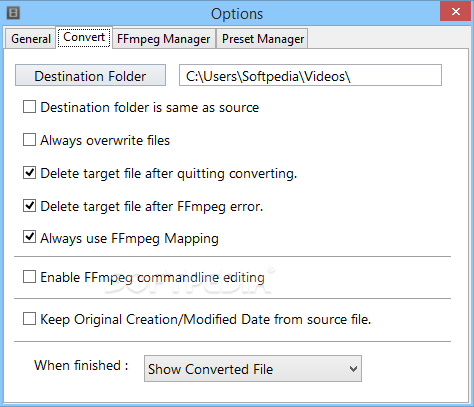Tick Keep Original Creation/Modified Date checkbox
The image size is (474, 407).
[x=29, y=319]
